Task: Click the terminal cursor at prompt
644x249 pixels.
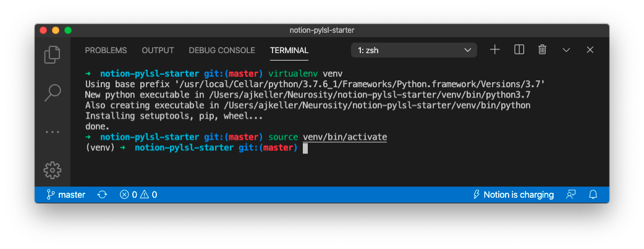Action: pos(305,148)
